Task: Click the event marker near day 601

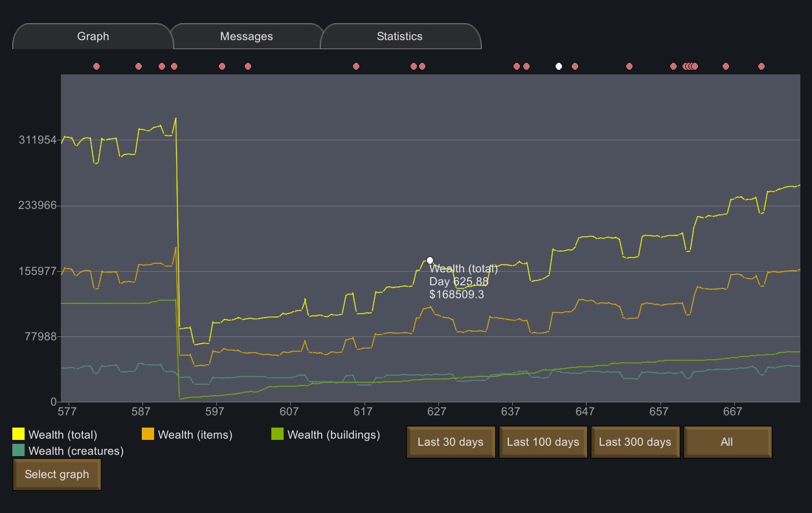Action: click(248, 66)
